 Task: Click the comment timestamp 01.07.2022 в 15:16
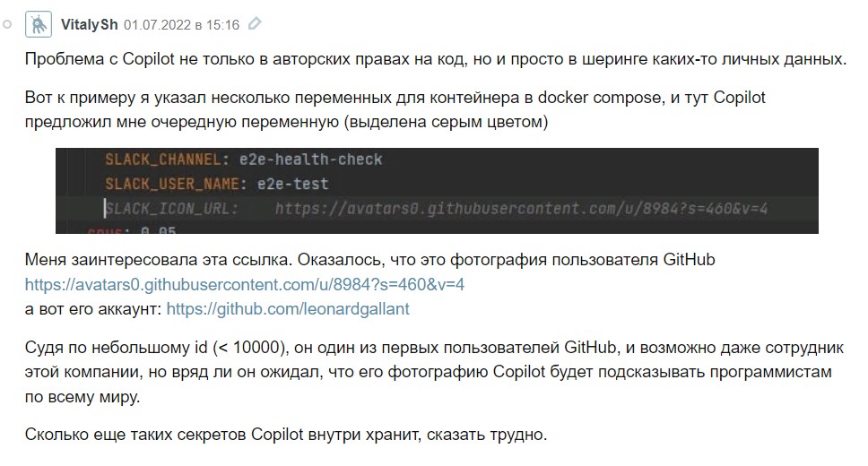(181, 24)
